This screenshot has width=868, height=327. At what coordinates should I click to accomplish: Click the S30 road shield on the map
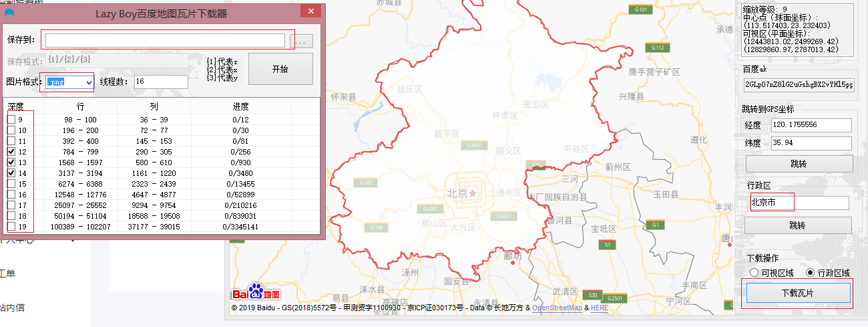(592, 294)
